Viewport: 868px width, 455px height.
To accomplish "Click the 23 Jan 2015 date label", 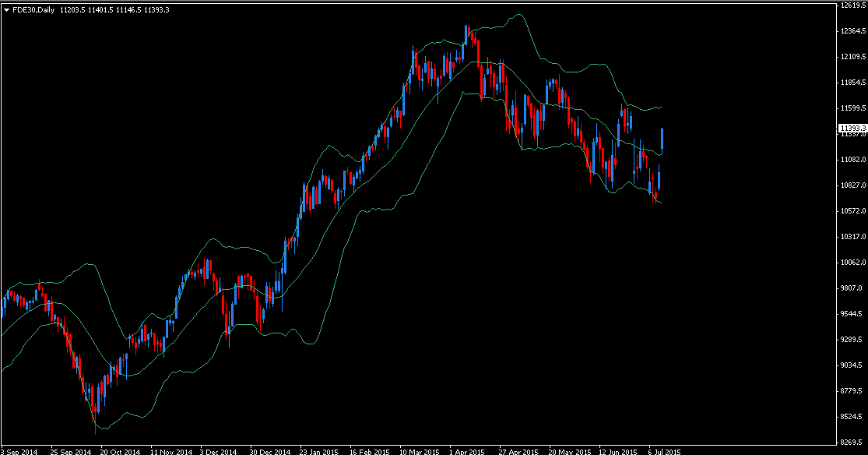I will click(x=319, y=452).
